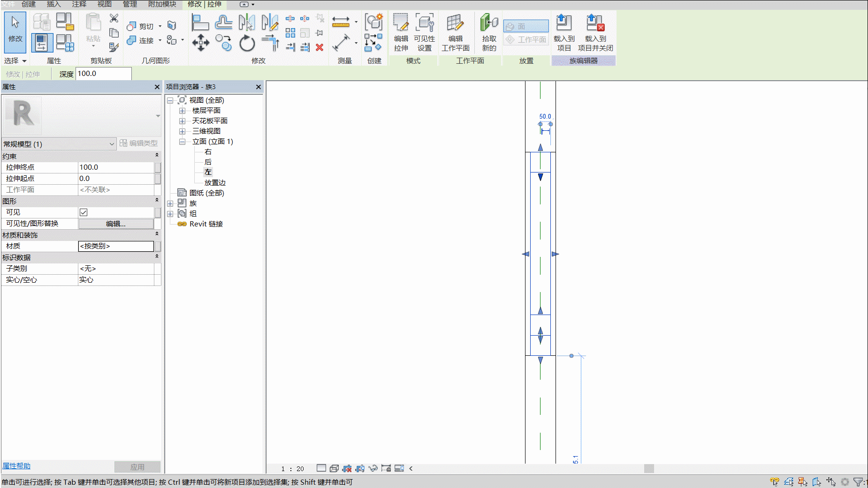Open the 常规模型 (1) type dropdown

tap(59, 144)
